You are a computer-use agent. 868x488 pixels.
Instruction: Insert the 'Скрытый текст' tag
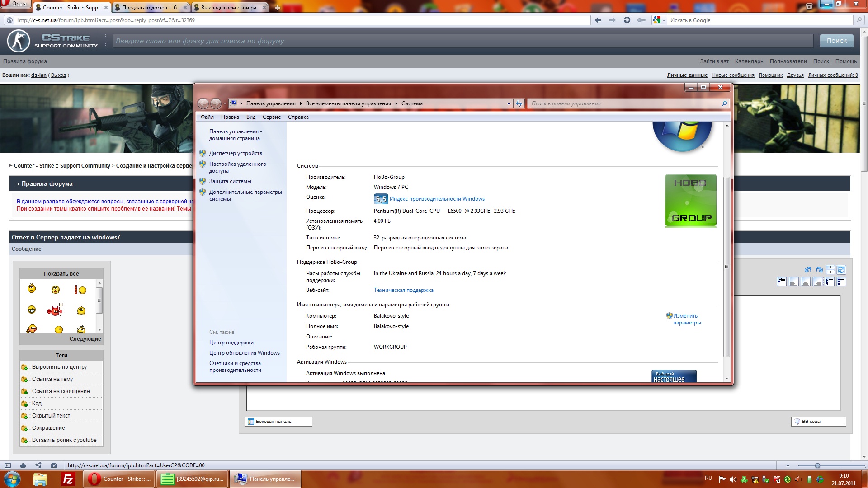pyautogui.click(x=51, y=416)
